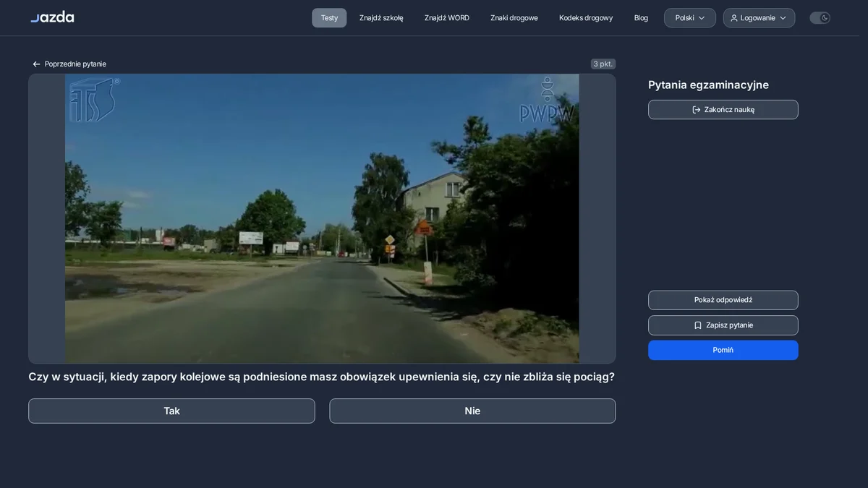868x488 pixels.
Task: Click the blue Pomiń button
Action: coord(723,350)
